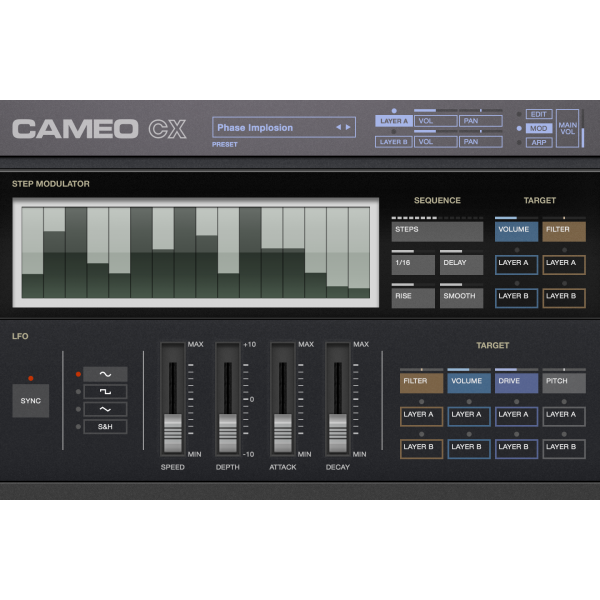
Task: Click the CAMEO CX logo
Action: (x=99, y=129)
